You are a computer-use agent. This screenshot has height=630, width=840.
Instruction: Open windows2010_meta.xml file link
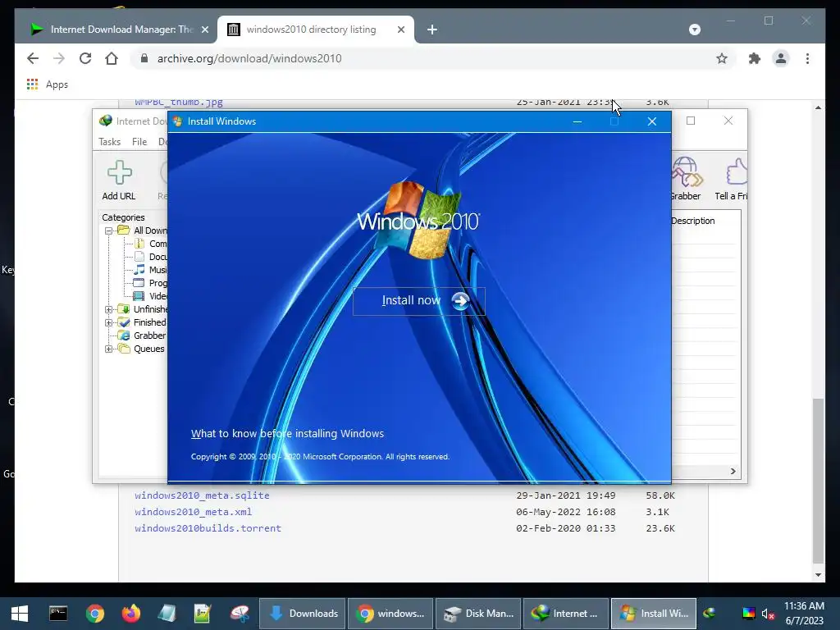(x=193, y=512)
